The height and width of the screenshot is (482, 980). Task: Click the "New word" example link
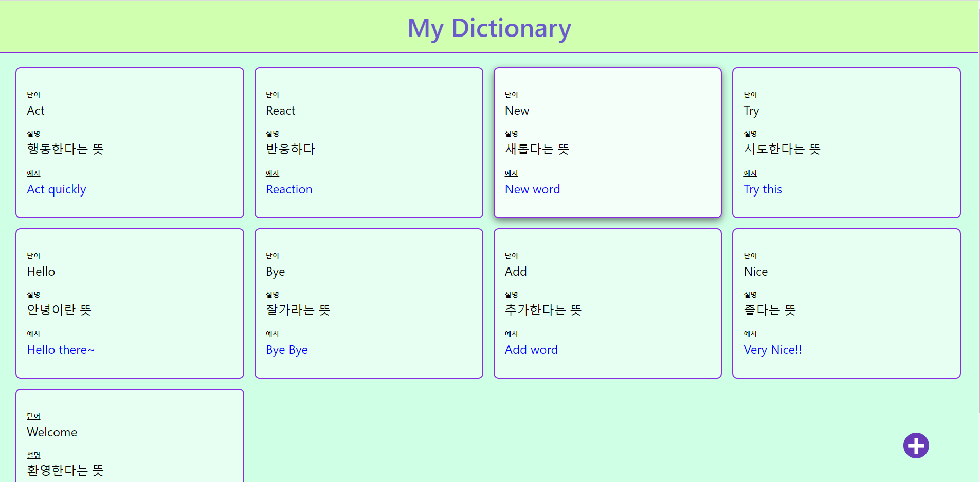(x=532, y=189)
